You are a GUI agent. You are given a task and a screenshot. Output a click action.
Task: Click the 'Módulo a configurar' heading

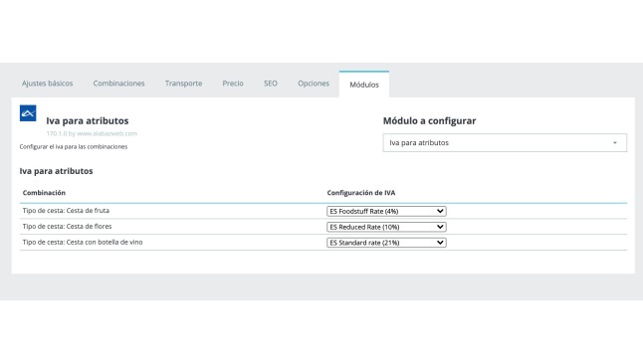[x=429, y=121]
